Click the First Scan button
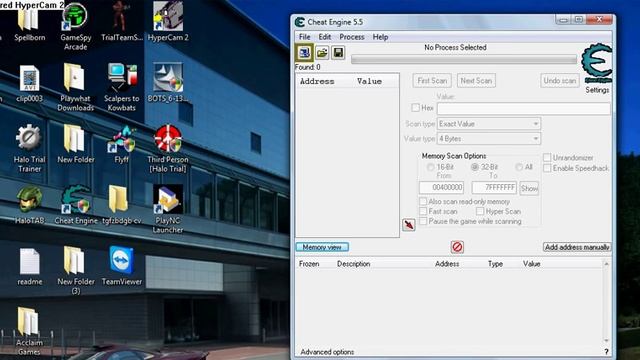 [432, 81]
